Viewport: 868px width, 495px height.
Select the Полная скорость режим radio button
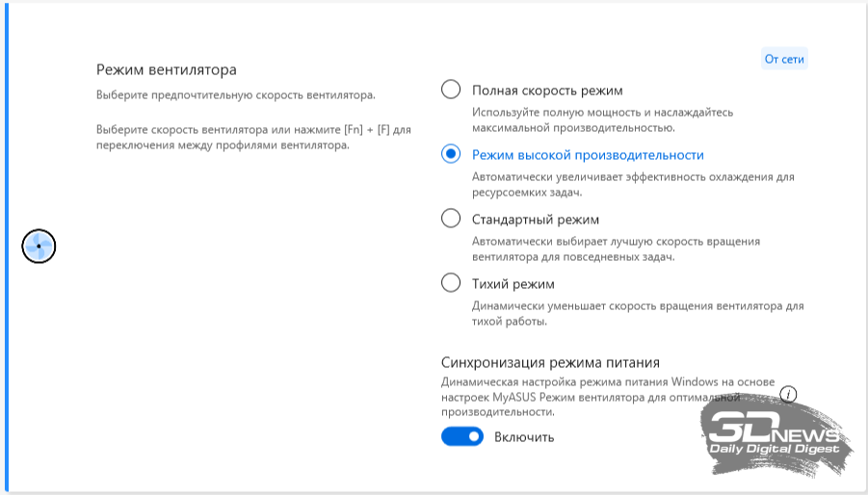pos(450,90)
